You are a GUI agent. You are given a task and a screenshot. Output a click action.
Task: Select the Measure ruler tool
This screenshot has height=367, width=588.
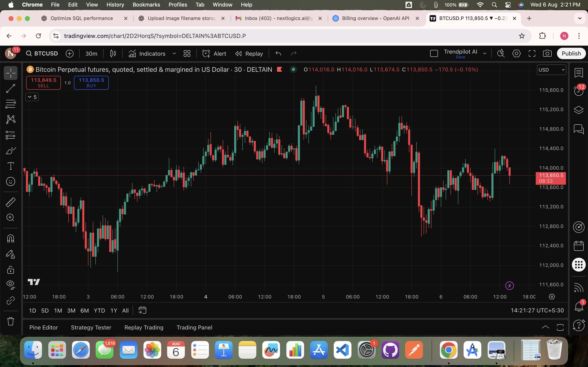[10, 202]
